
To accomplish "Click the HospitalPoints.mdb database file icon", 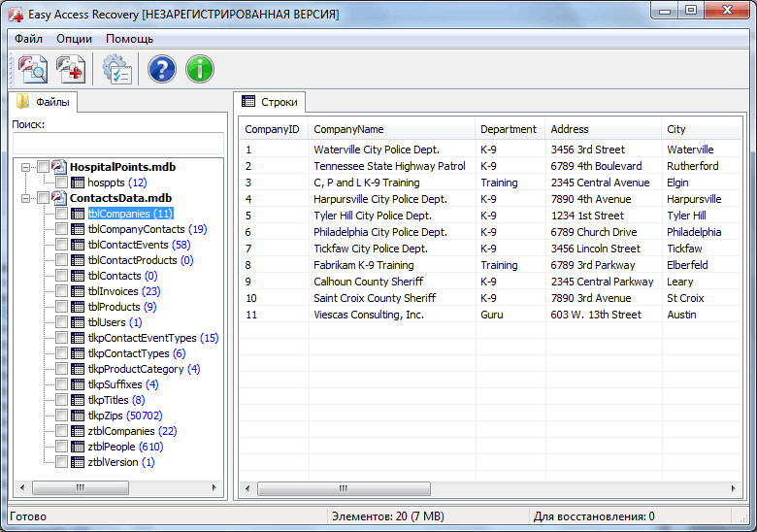I will click(x=59, y=167).
